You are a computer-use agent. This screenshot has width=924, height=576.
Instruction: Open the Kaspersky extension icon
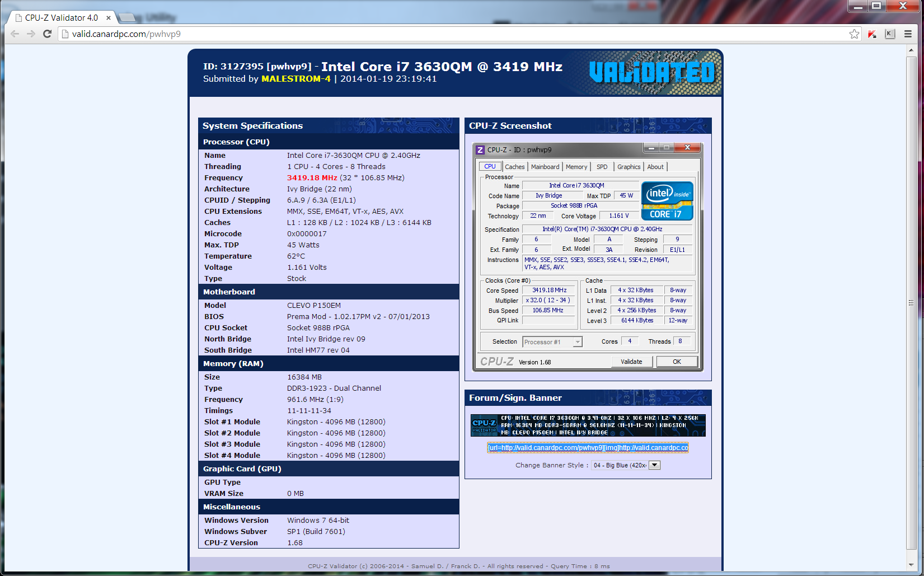click(872, 34)
